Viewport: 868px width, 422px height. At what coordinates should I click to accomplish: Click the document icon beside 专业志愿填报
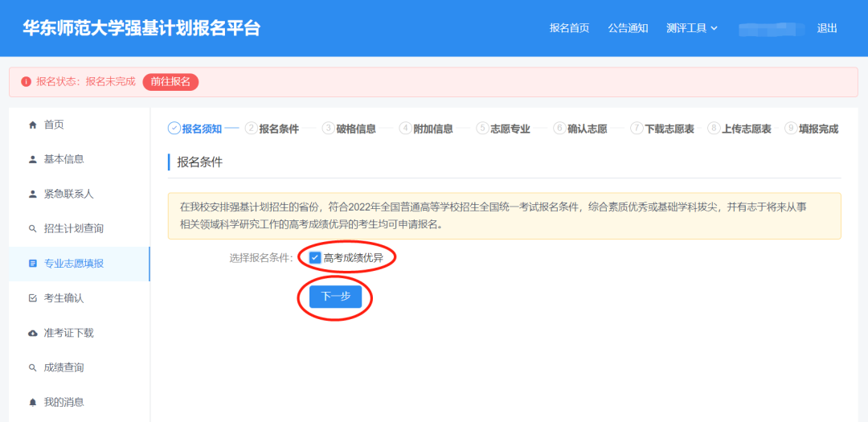tap(33, 264)
